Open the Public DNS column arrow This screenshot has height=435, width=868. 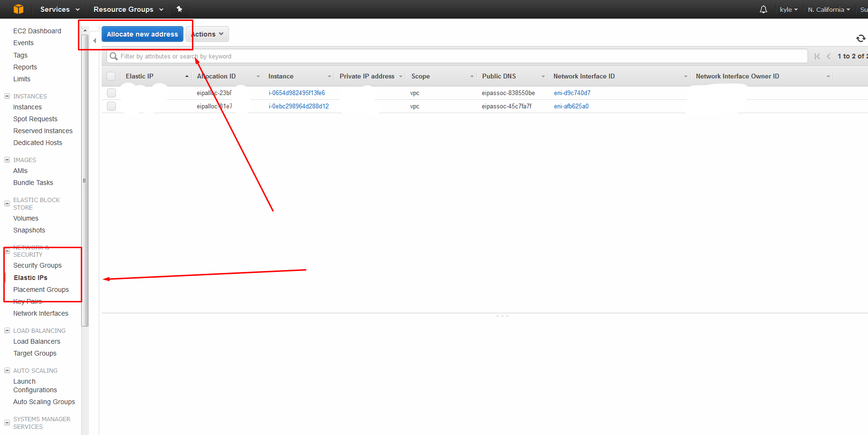tap(543, 77)
